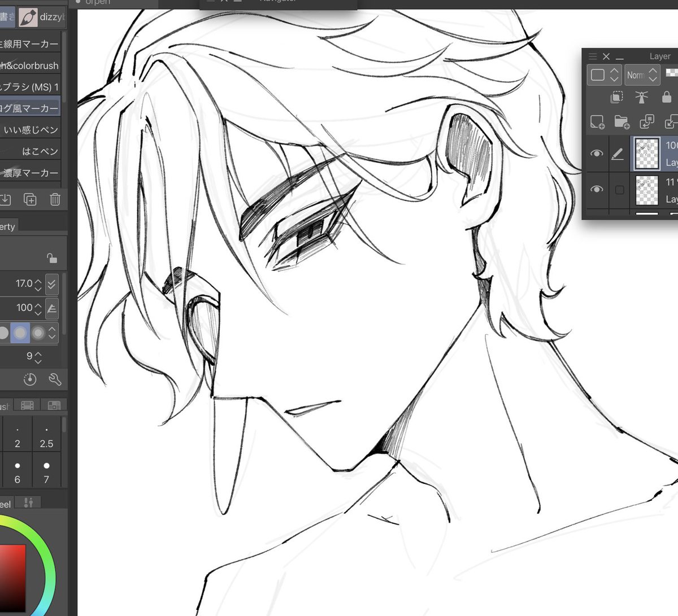Click the brush size panel scrollbar
Viewport: 678px width, 616px height.
click(64, 425)
